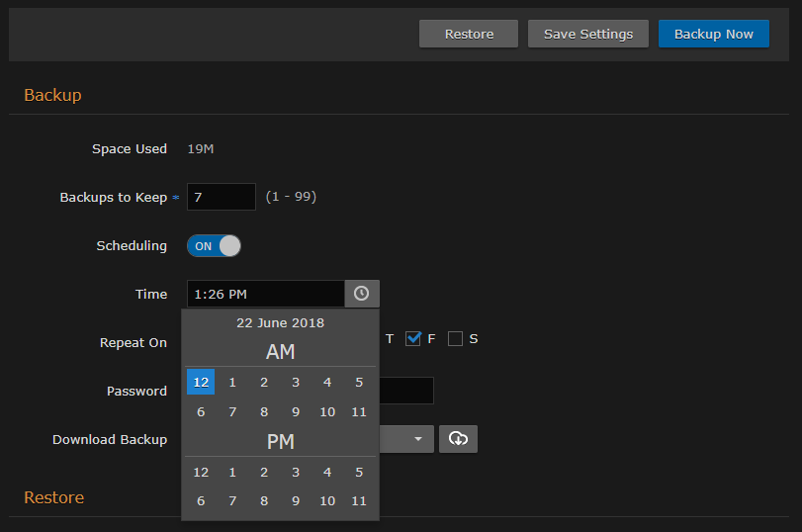802x532 pixels.
Task: Pick 3 in the AM hour grid
Action: click(296, 382)
